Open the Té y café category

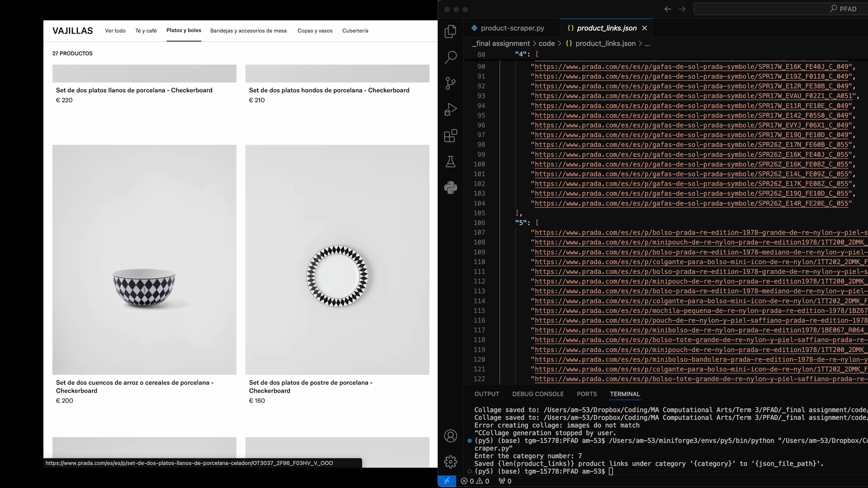pos(146,31)
